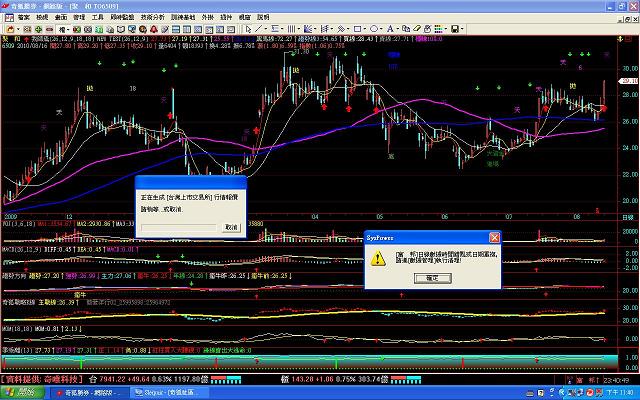Select the rectangle drawing tool
Screen dimensions: 640x400
358,29
